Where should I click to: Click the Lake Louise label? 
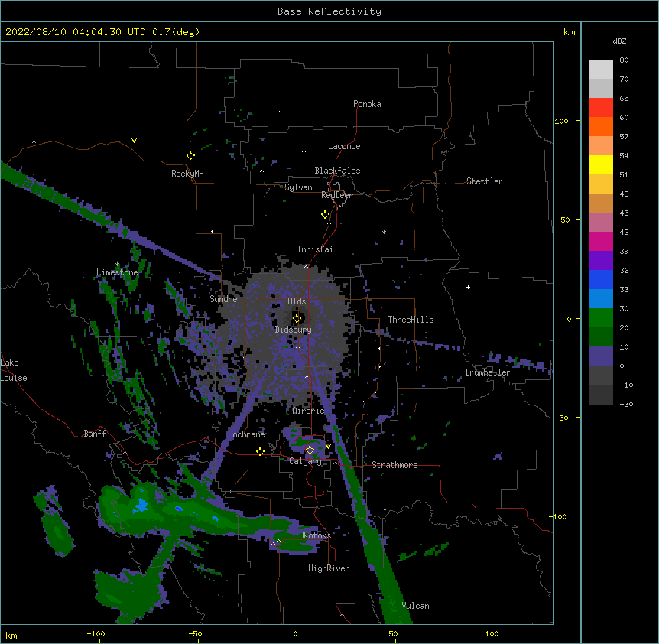click(14, 370)
